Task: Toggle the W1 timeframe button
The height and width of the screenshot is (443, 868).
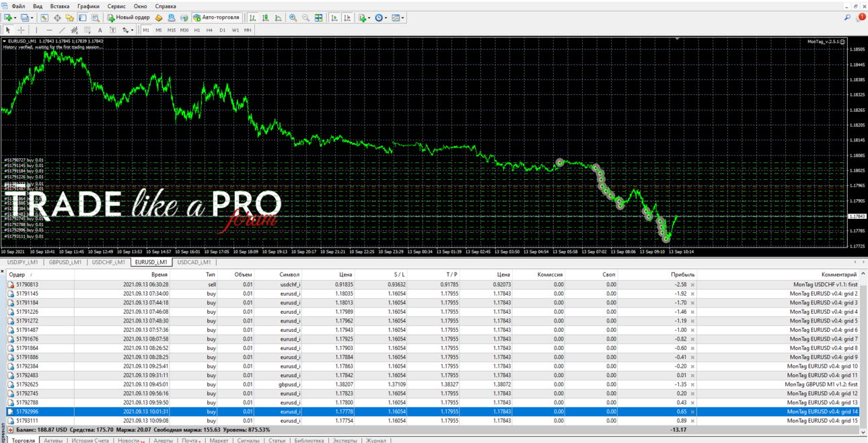Action: pos(236,30)
